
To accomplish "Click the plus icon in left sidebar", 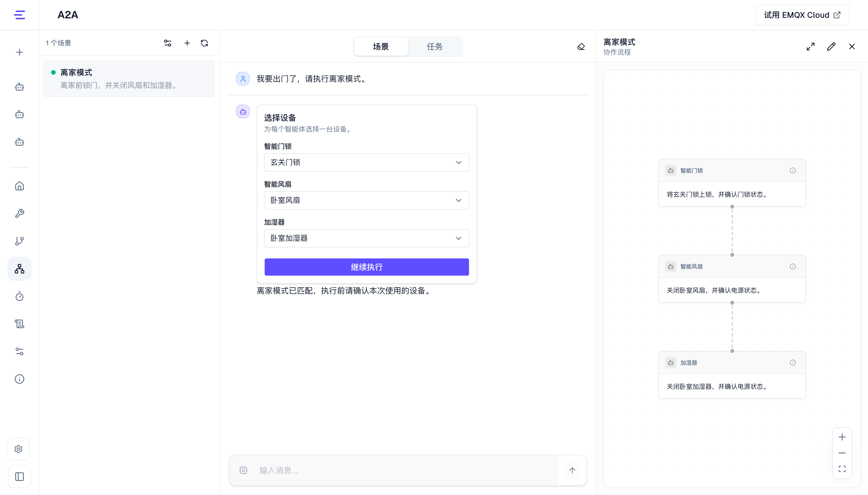I will (19, 52).
